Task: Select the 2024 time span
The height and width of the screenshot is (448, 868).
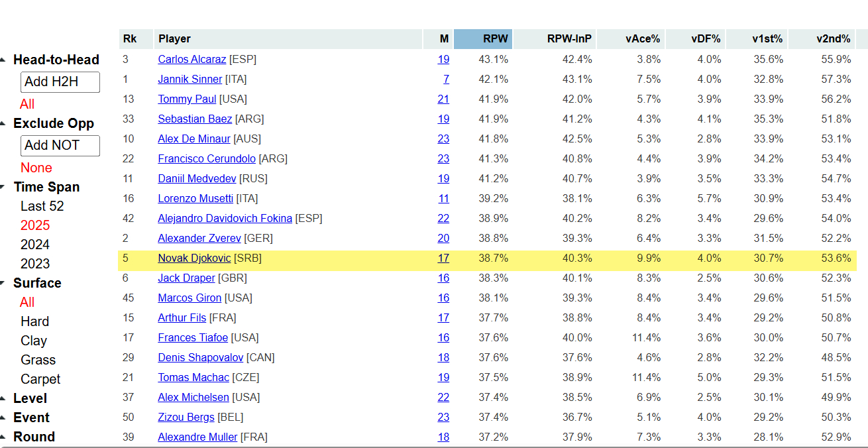Action: point(35,245)
